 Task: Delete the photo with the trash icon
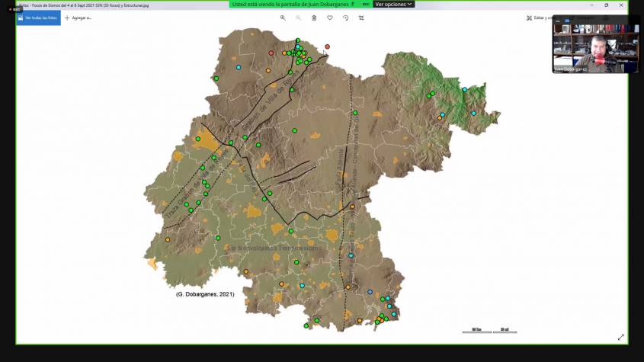point(314,18)
